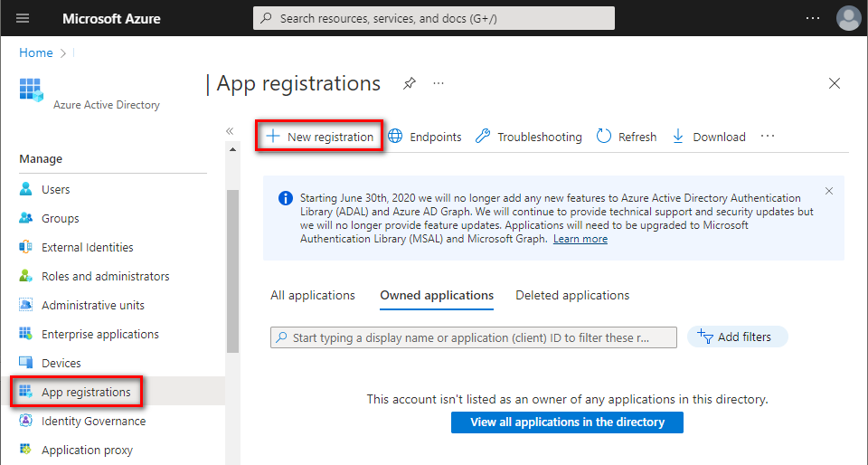Click the Application proxy icon
The height and width of the screenshot is (465, 868).
point(25,449)
